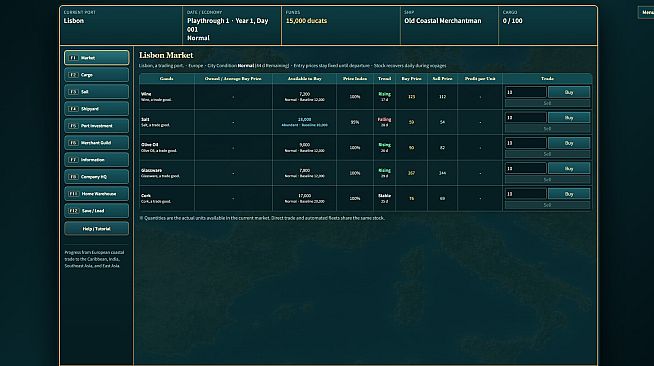Open the F2 Cargo screen
Image resolution: width=654 pixels, height=366 pixels.
click(x=96, y=75)
